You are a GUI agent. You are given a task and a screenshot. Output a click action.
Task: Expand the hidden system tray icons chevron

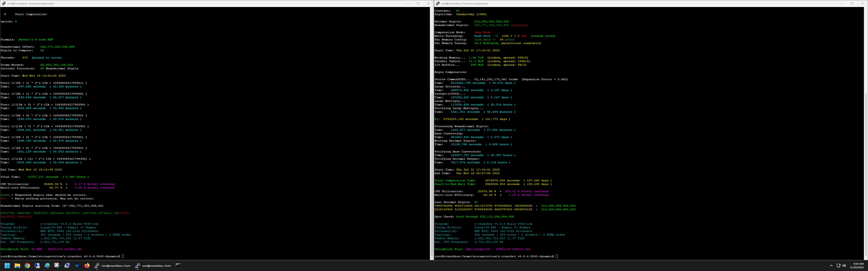pyautogui.click(x=831, y=266)
